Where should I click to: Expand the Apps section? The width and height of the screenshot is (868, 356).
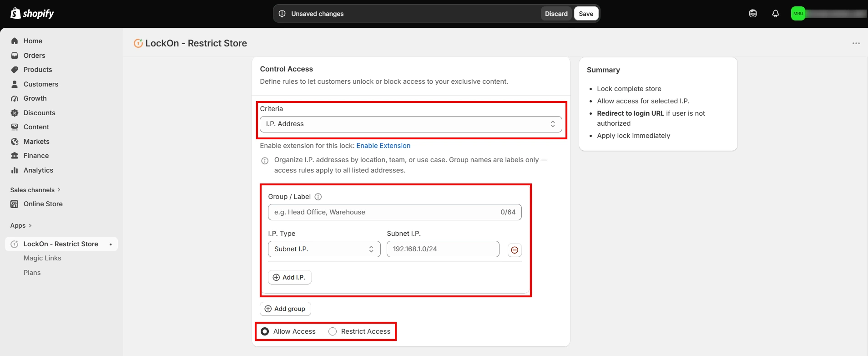click(21, 225)
